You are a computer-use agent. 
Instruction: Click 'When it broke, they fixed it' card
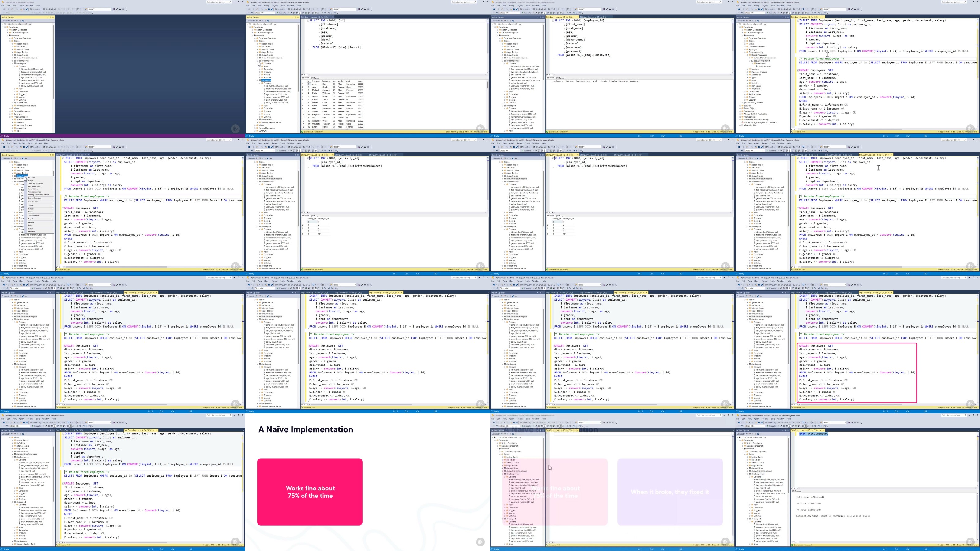pos(670,492)
